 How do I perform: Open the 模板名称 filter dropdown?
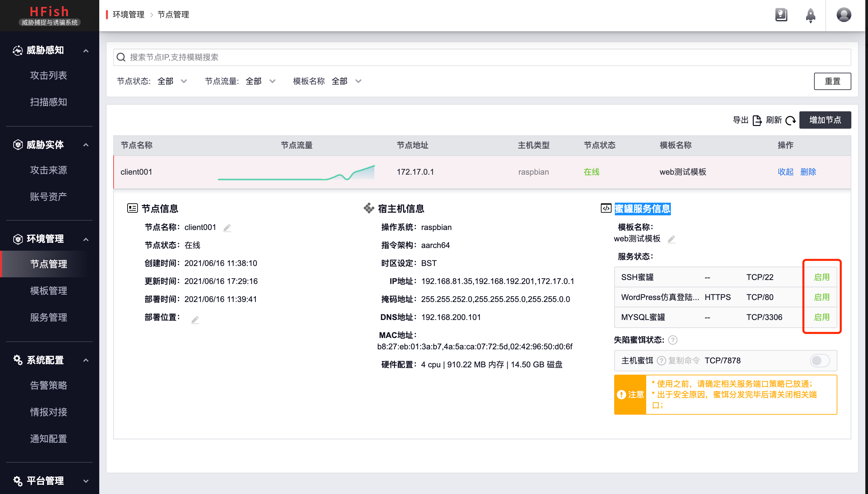(x=346, y=81)
